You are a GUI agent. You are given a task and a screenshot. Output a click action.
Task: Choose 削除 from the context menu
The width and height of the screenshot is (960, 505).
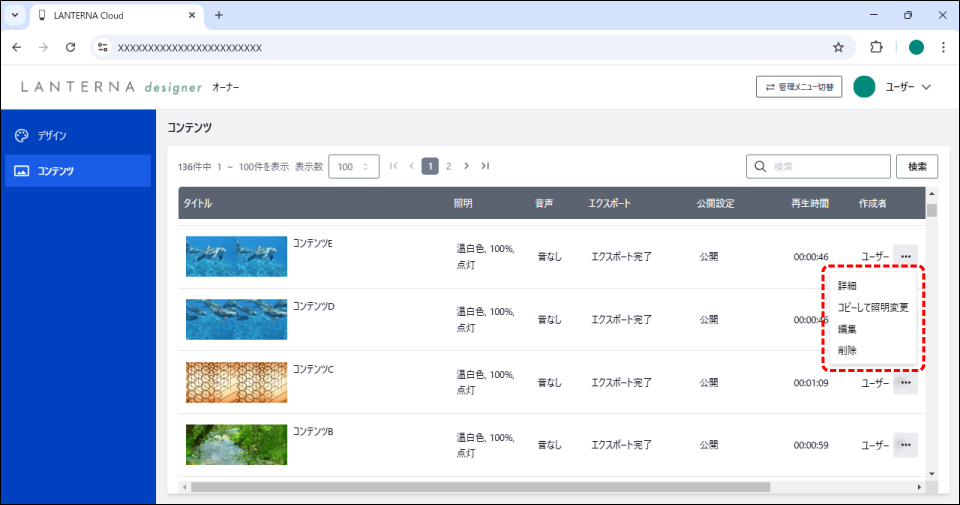847,350
